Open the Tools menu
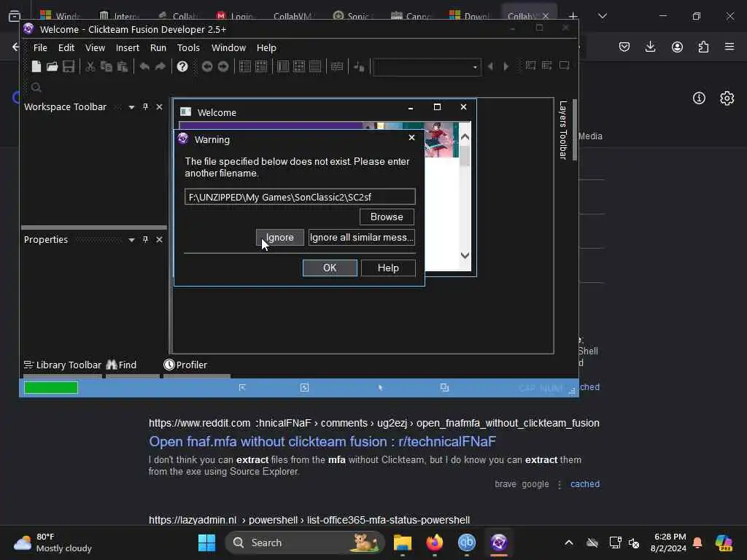This screenshot has width=747, height=560. [x=188, y=47]
